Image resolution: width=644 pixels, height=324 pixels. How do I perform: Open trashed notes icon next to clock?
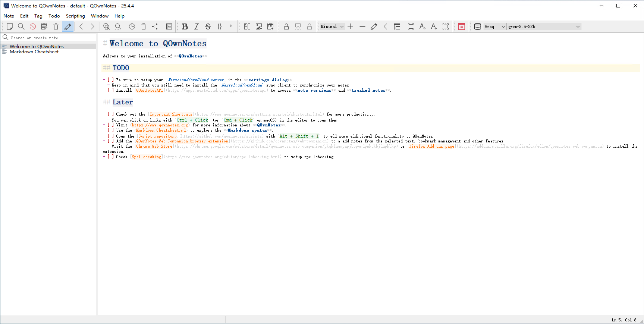tap(144, 26)
